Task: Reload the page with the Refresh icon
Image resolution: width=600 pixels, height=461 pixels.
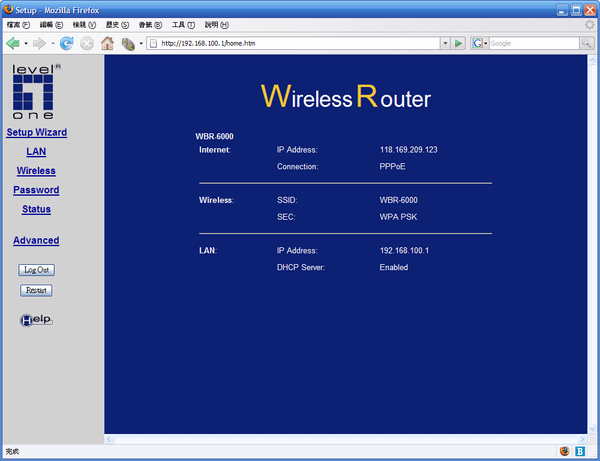Action: (67, 44)
